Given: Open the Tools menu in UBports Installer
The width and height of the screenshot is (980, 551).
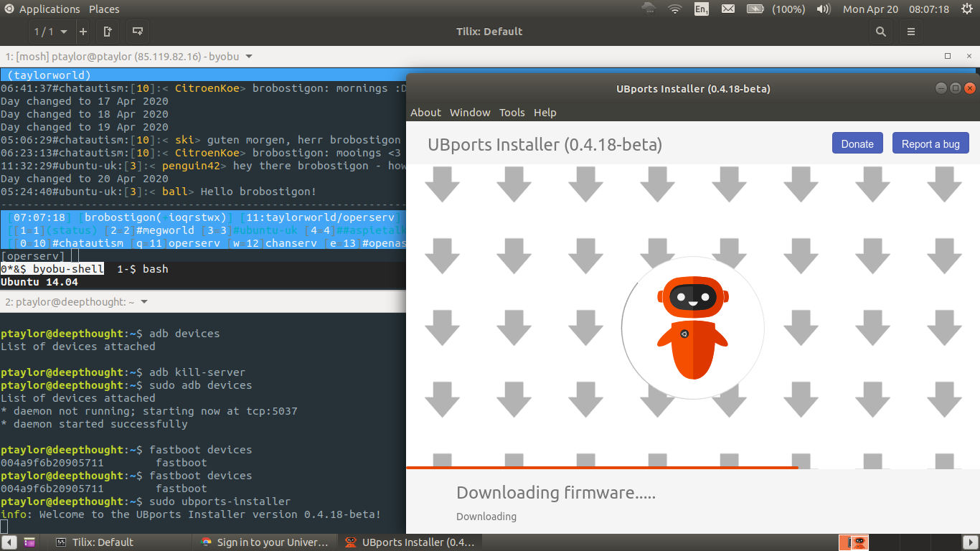Looking at the screenshot, I should [x=512, y=113].
